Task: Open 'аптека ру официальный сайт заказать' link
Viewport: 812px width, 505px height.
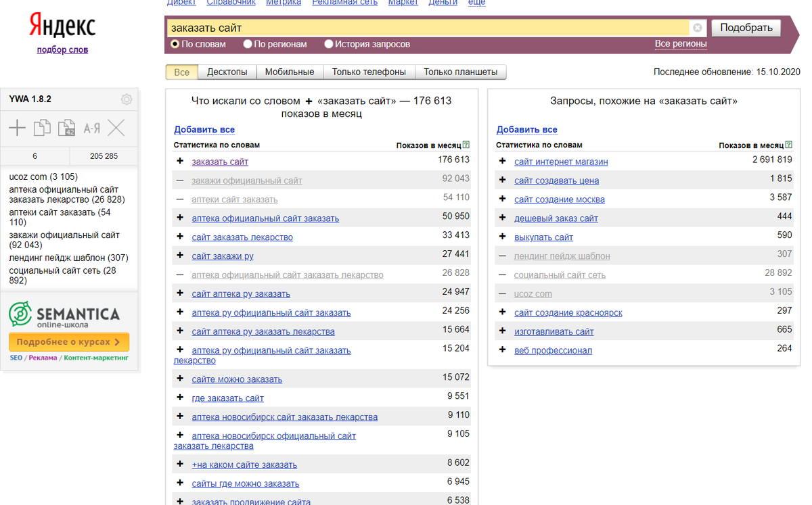Action: 271,312
